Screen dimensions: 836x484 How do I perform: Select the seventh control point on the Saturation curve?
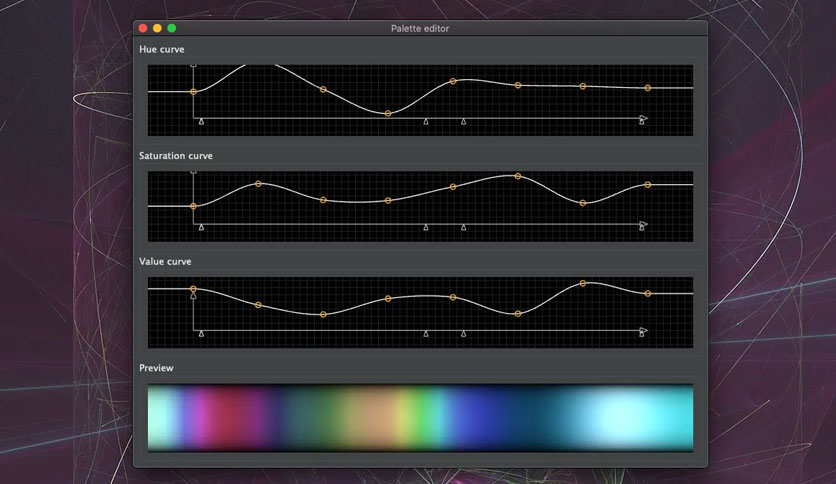coord(583,203)
